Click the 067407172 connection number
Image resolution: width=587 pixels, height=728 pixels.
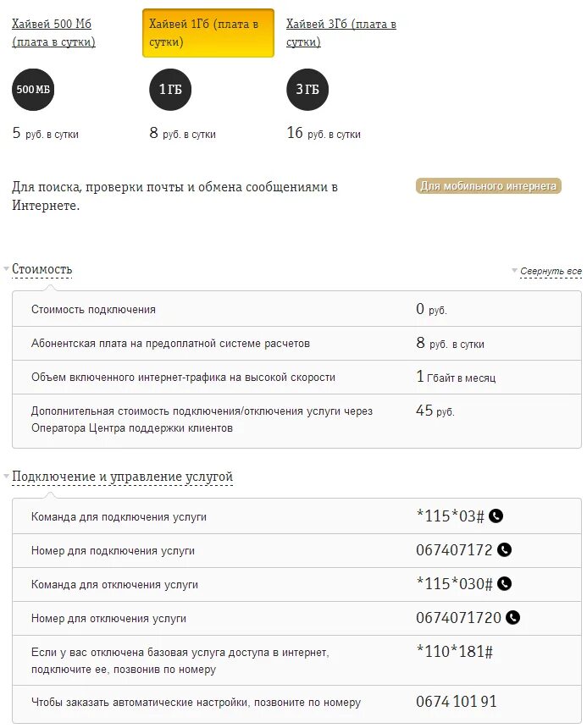click(x=454, y=550)
